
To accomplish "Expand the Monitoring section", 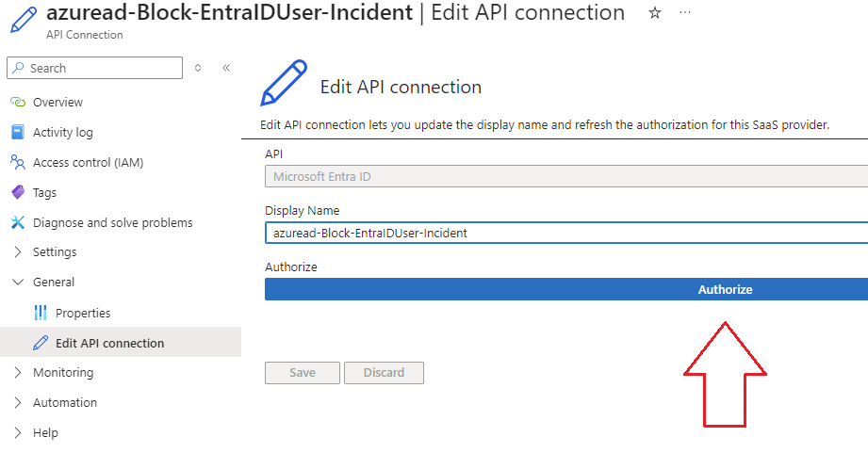I will pyautogui.click(x=18, y=372).
